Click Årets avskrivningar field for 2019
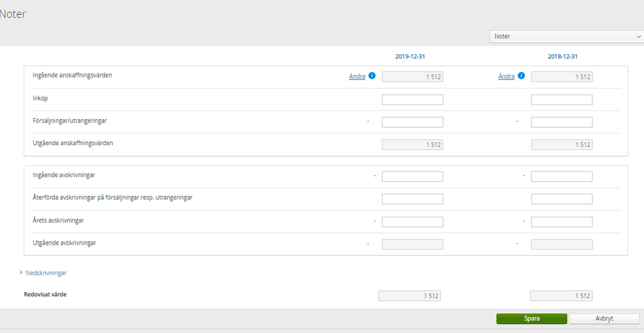 [x=412, y=222]
